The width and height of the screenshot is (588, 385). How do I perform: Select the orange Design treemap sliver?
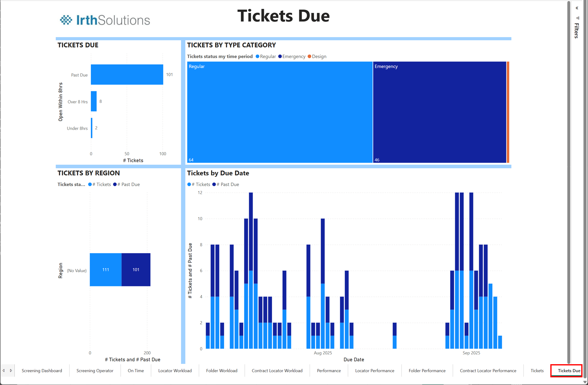pos(508,112)
